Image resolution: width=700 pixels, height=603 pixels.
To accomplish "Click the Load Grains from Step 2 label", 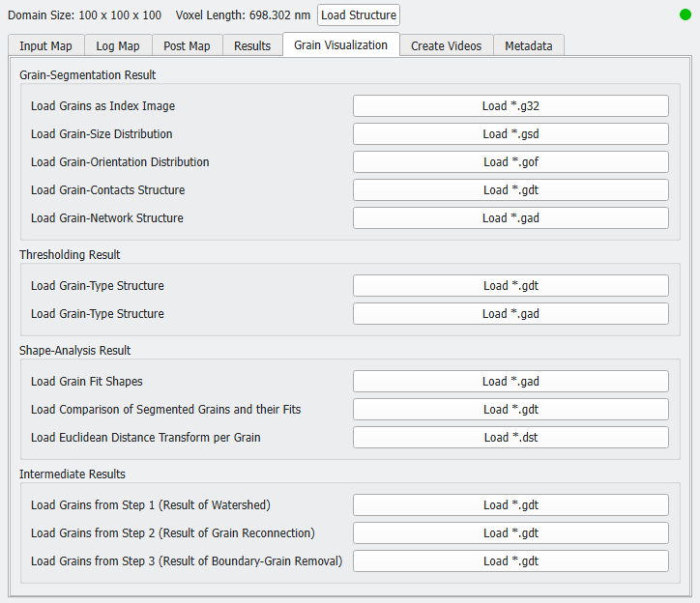I will click(x=173, y=533).
